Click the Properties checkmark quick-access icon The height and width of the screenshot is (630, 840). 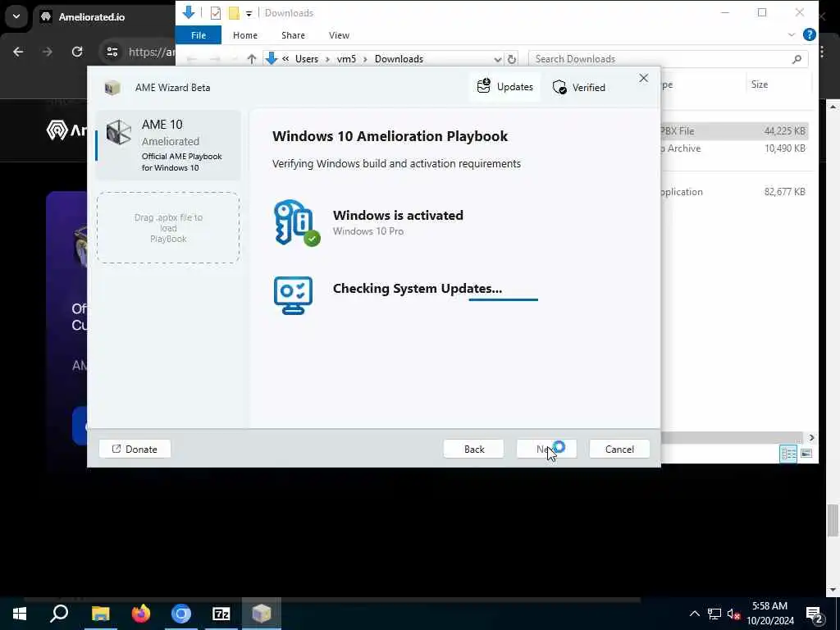tap(216, 13)
